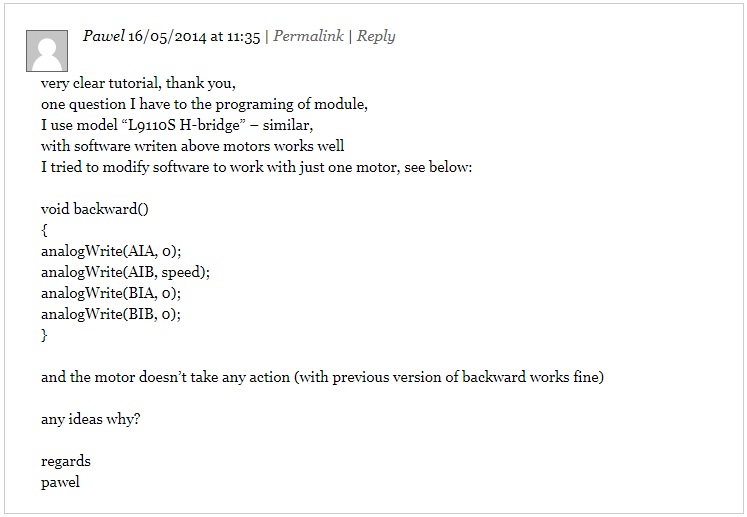Click the line about modifying software for one motor

click(x=256, y=167)
